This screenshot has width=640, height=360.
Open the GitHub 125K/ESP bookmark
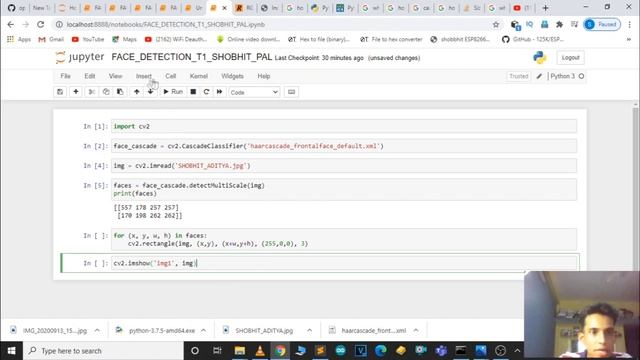pos(533,39)
